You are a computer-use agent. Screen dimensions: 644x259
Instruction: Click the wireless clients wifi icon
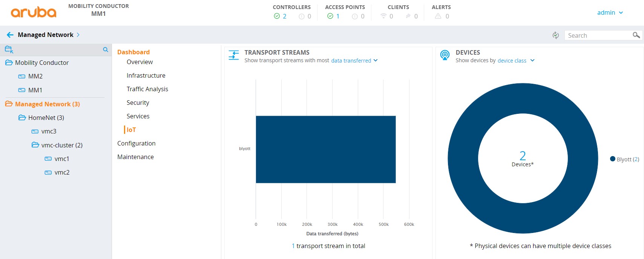click(383, 16)
